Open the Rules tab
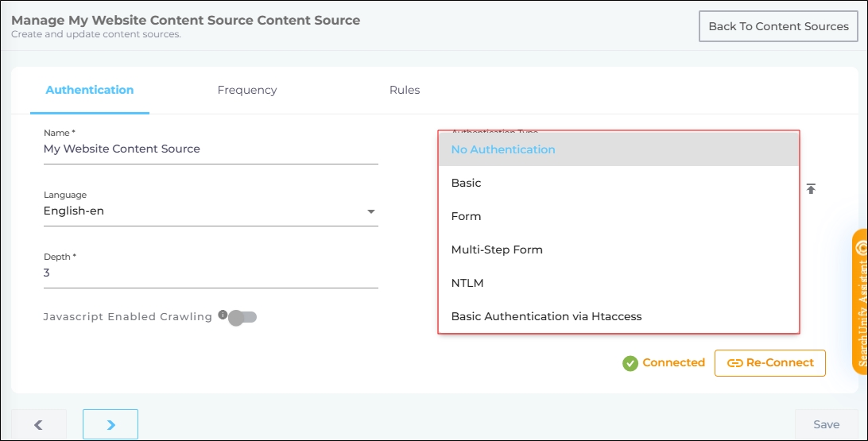 405,91
